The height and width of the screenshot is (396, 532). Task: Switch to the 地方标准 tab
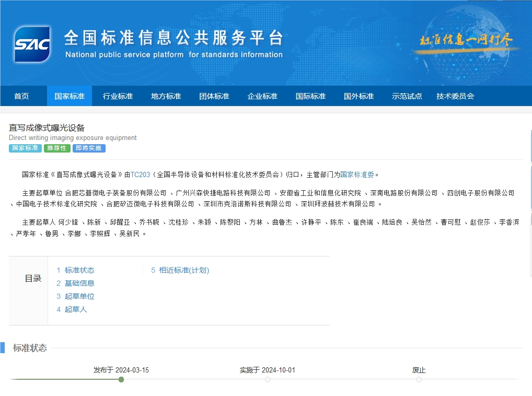tap(166, 96)
